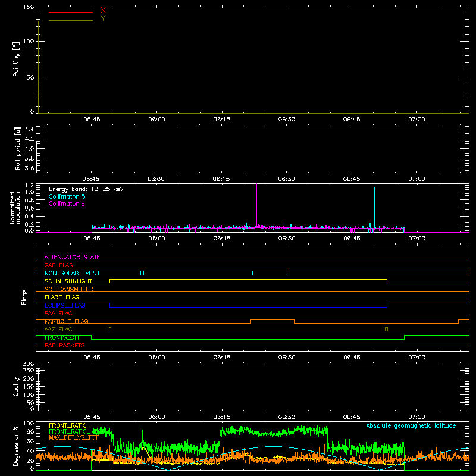Click the orange MAX_DET_VS_TOT legend entry

pyautogui.click(x=73, y=437)
